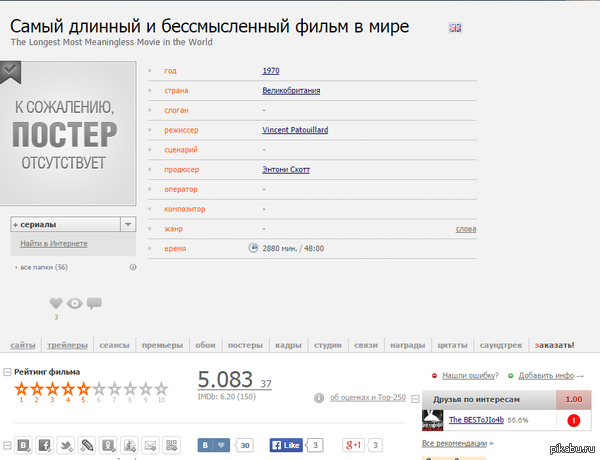Open the трейлеры tab
The image size is (600, 460).
point(69,345)
